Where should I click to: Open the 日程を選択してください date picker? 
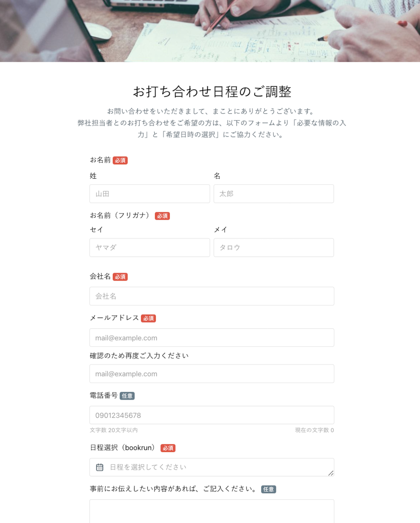[212, 467]
